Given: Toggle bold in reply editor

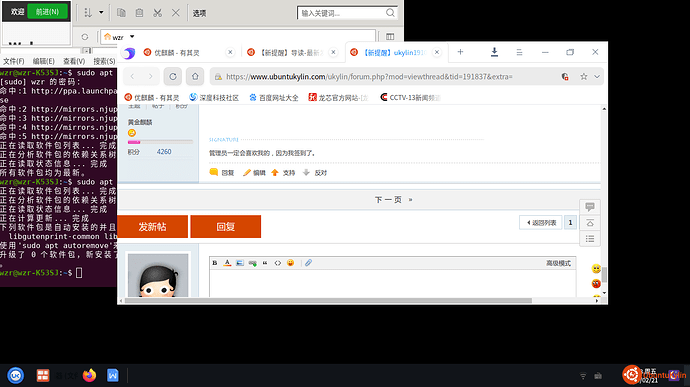Looking at the screenshot, I should [x=215, y=263].
